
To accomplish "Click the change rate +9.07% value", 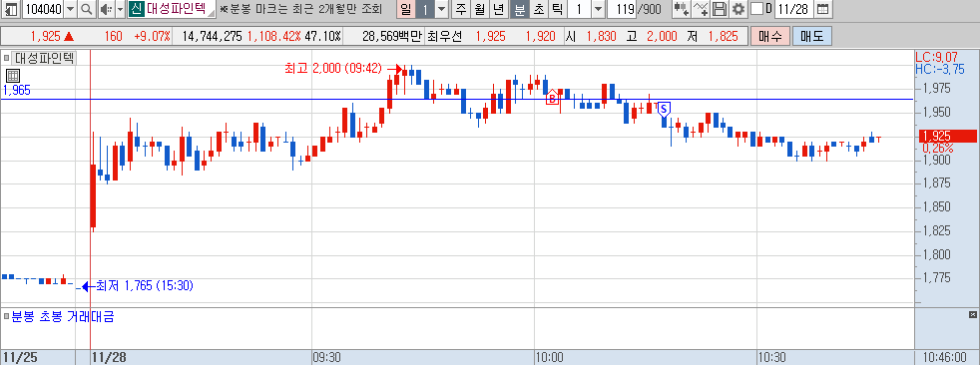I will (152, 36).
